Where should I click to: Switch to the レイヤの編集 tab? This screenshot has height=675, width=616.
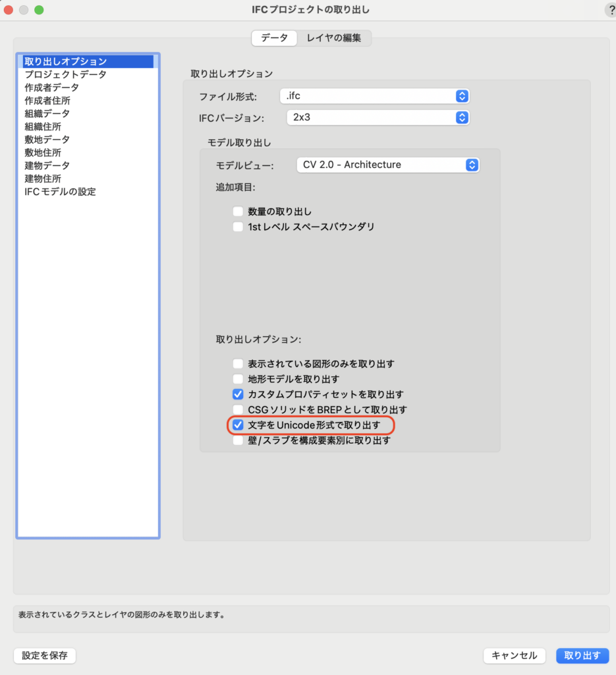coord(333,38)
